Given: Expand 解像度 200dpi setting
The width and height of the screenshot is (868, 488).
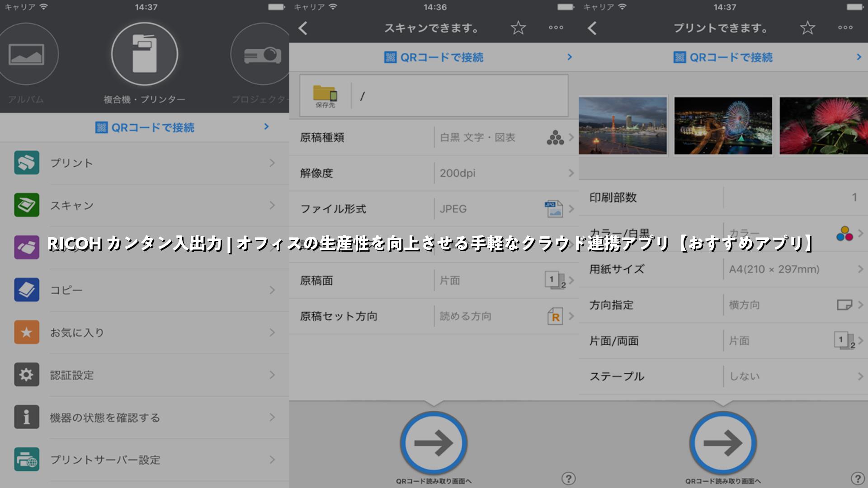Looking at the screenshot, I should tap(434, 173).
